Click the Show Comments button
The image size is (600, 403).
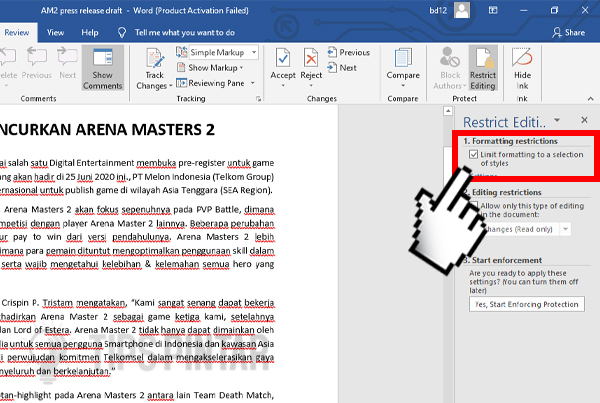103,68
